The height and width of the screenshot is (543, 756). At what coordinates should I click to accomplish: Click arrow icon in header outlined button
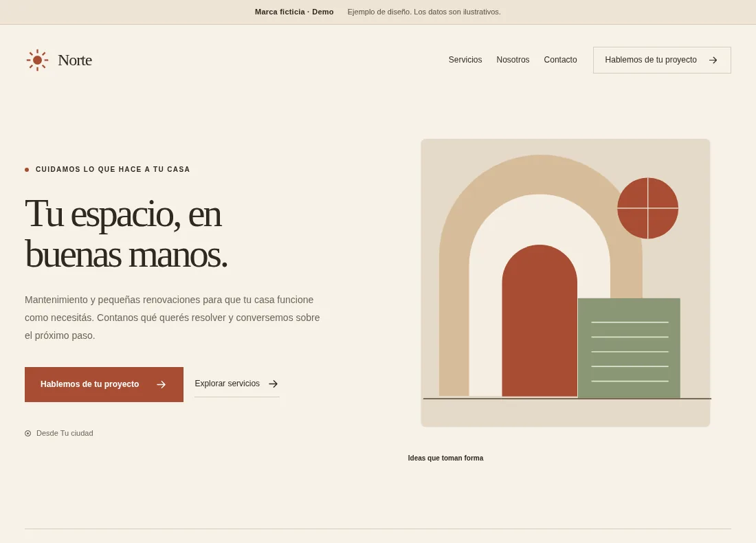713,60
